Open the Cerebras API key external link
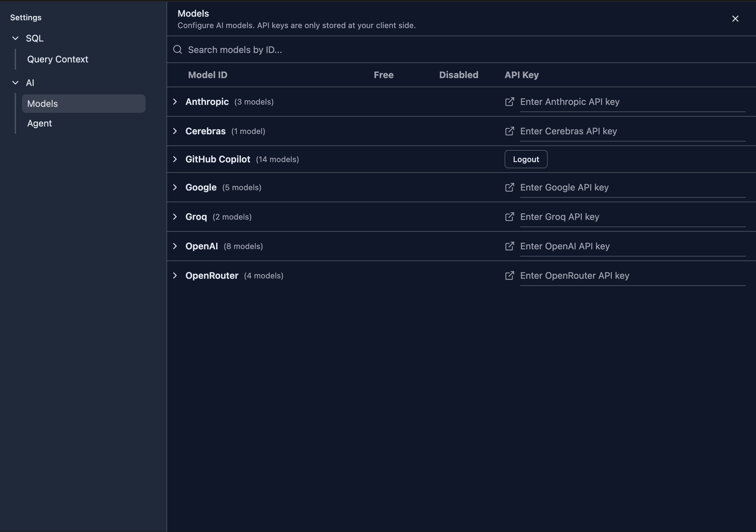Viewport: 756px width, 532px height. coord(509,131)
